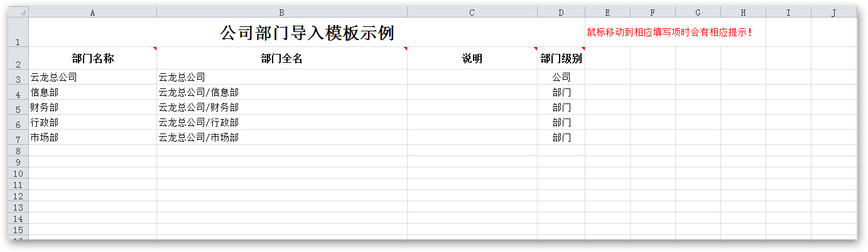Image resolution: width=868 pixels, height=252 pixels.
Task: Click the cell containing 信息部
Action: pyautogui.click(x=92, y=93)
